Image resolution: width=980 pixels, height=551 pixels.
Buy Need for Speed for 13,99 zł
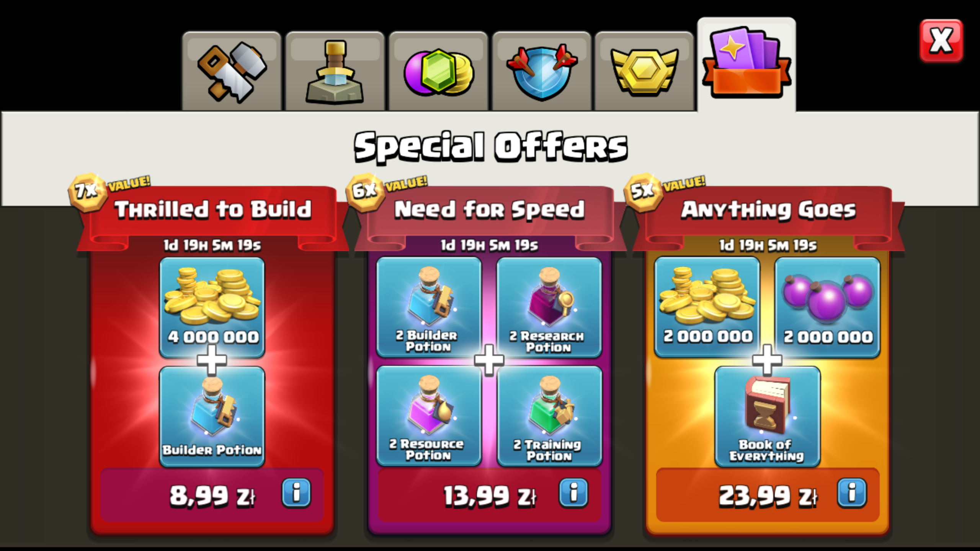tap(490, 495)
